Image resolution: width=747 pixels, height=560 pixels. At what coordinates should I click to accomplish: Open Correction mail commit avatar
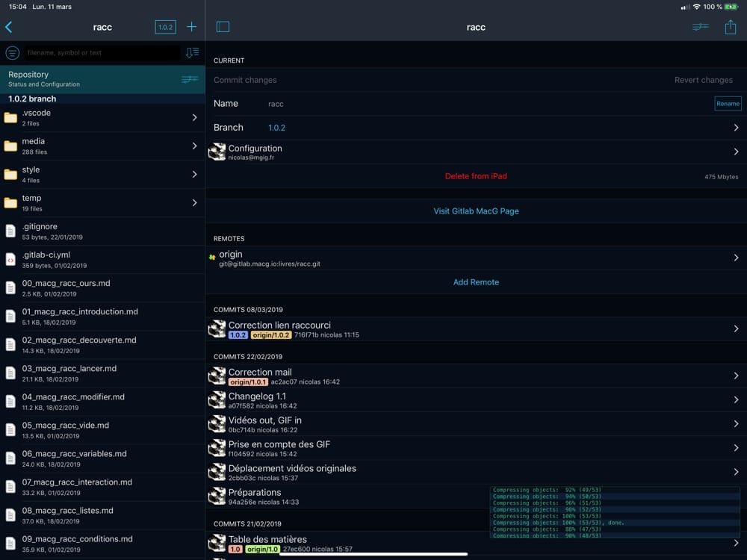click(217, 376)
